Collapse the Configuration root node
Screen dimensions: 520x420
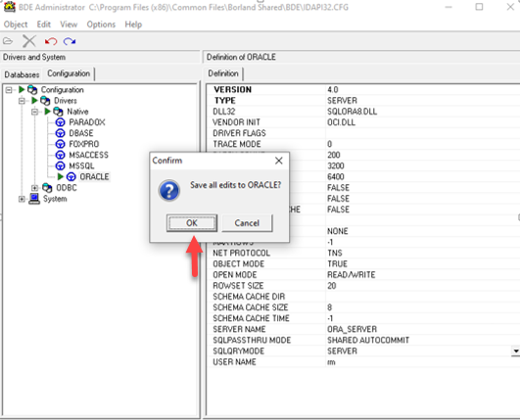[9, 90]
